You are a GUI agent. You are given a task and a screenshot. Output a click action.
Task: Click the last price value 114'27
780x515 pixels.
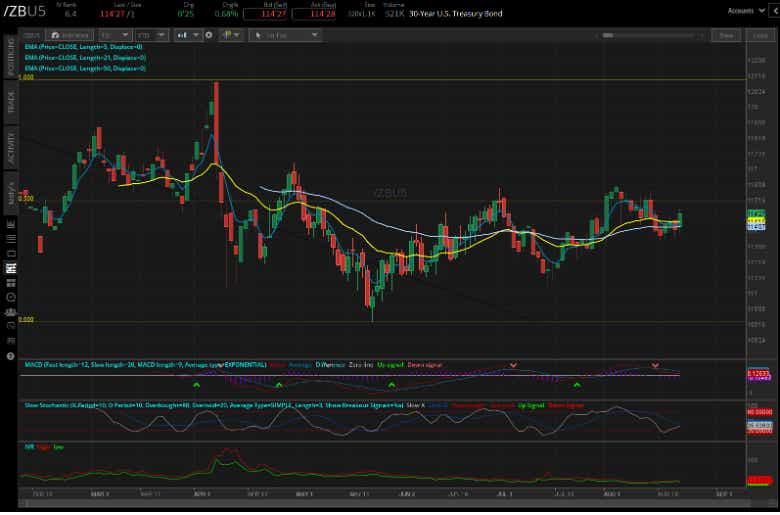coord(113,14)
